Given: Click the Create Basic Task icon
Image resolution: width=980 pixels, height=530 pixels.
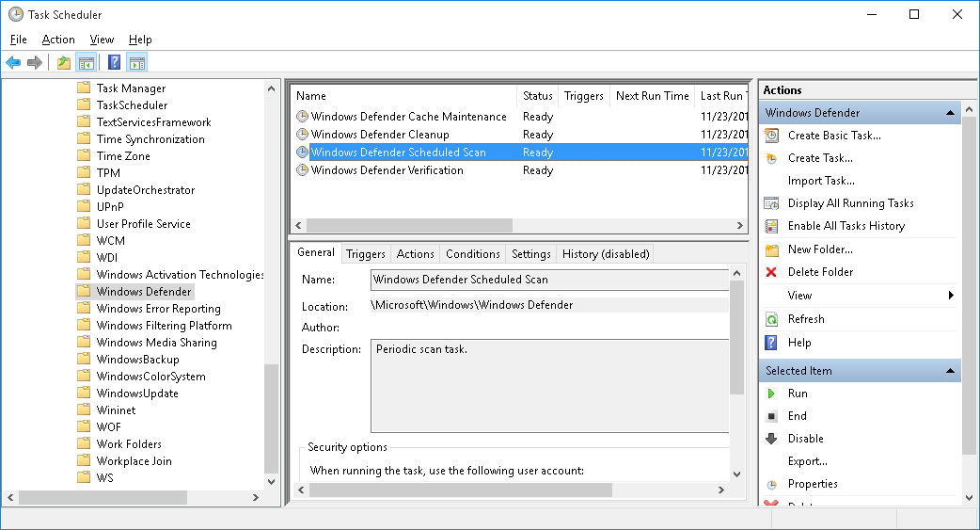Looking at the screenshot, I should click(x=772, y=136).
